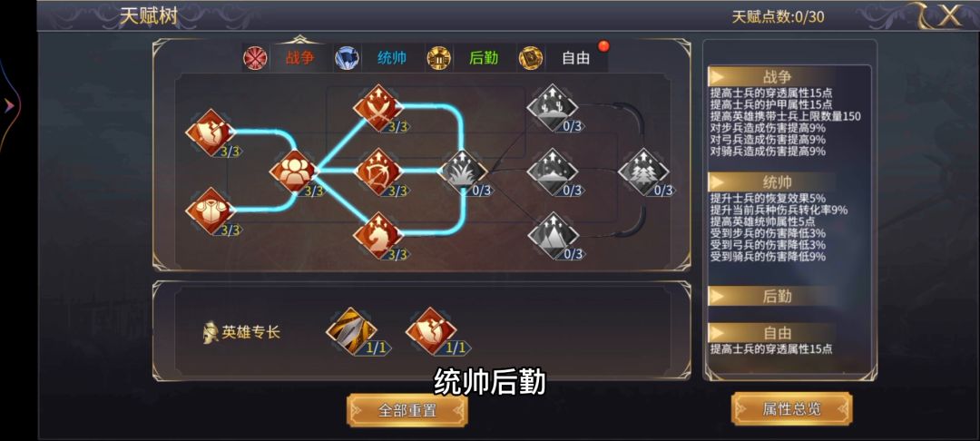
Task: Open the 属性总览 overview button
Action: [x=791, y=409]
